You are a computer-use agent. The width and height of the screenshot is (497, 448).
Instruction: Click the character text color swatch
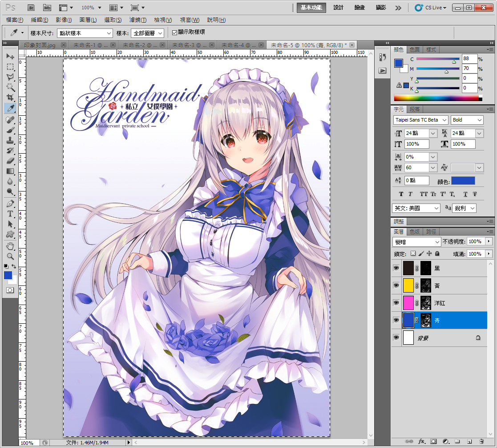[x=463, y=181]
